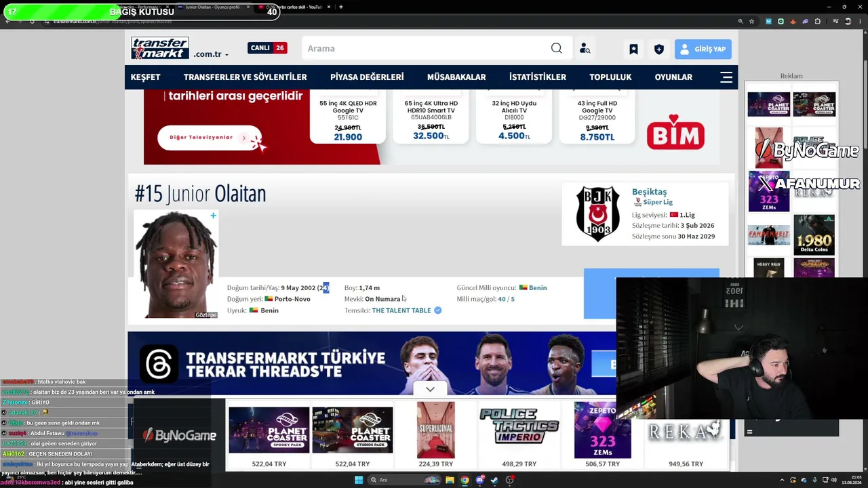Click the Transfermarkt logo
868x488 pixels.
click(x=160, y=48)
